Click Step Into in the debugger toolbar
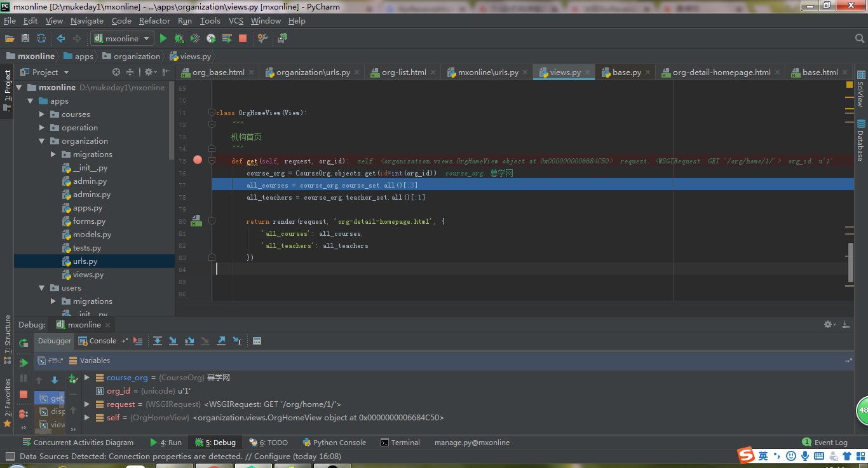Viewport: 868px width, 468px height. [x=173, y=341]
